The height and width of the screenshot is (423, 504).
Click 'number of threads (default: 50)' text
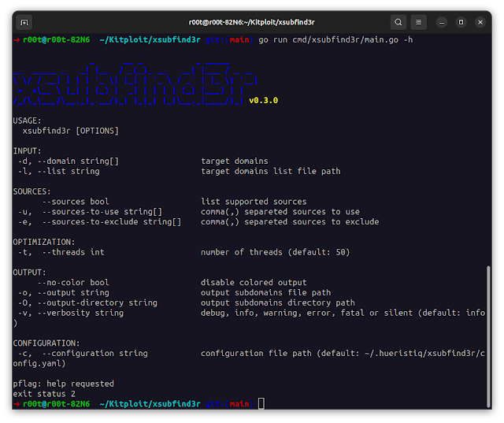tap(276, 252)
